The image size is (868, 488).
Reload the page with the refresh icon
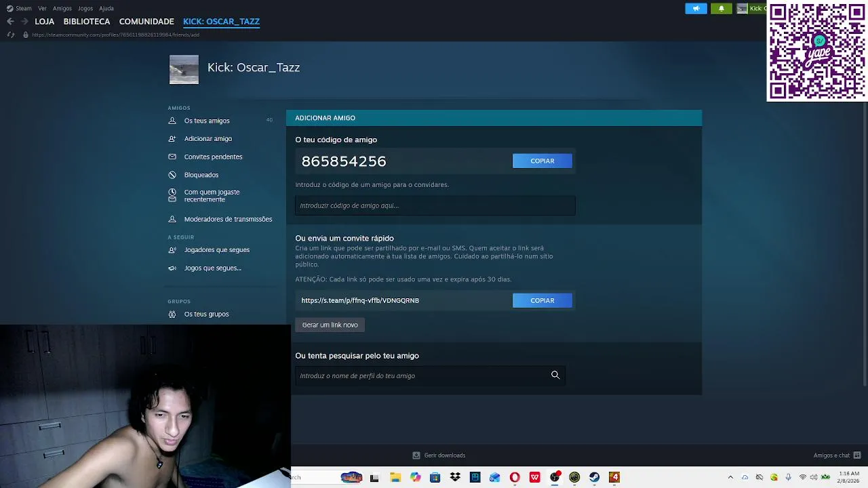coord(10,35)
